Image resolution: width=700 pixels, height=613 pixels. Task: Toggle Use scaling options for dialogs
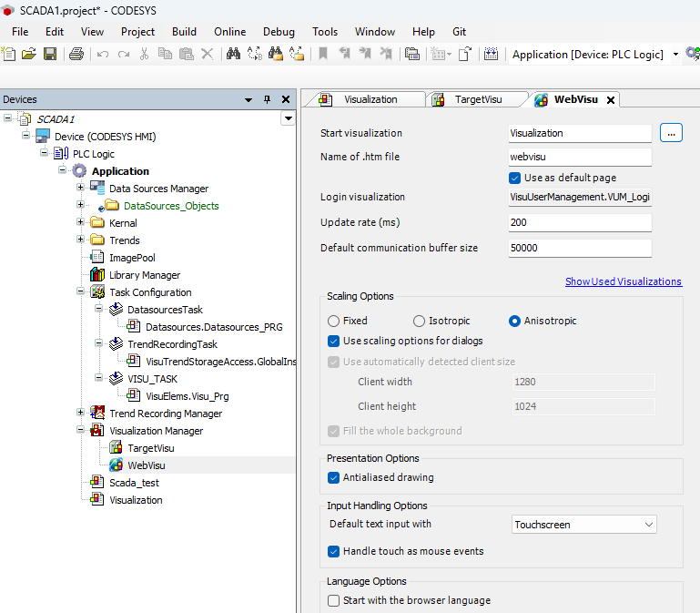[x=333, y=341]
